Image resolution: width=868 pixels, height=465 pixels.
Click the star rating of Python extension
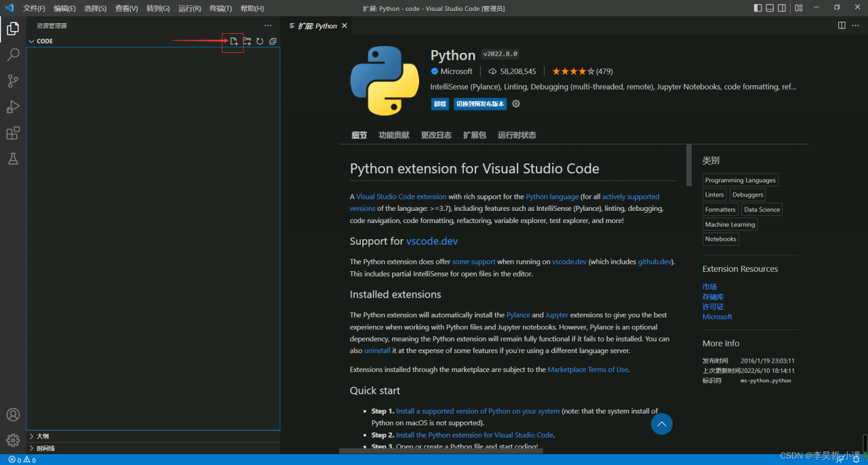click(573, 71)
